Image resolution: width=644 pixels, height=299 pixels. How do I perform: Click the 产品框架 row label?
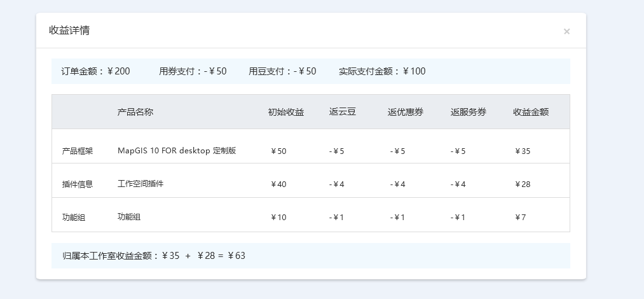[78, 151]
